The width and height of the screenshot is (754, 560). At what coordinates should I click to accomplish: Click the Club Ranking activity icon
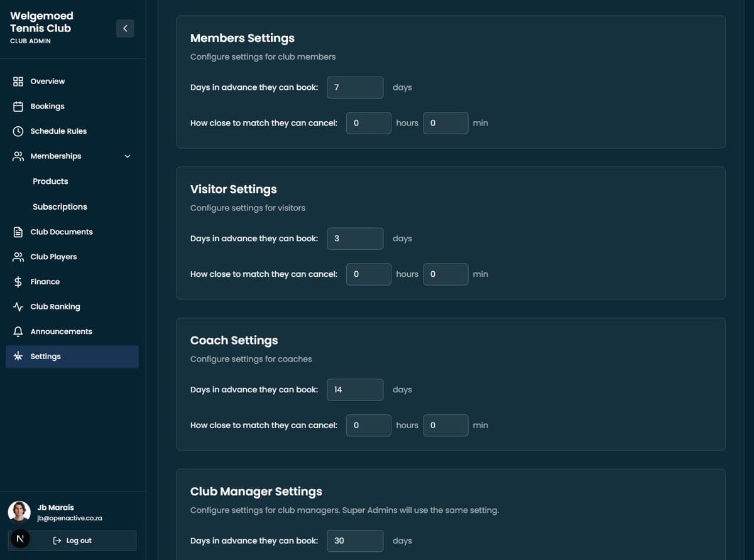(x=18, y=307)
